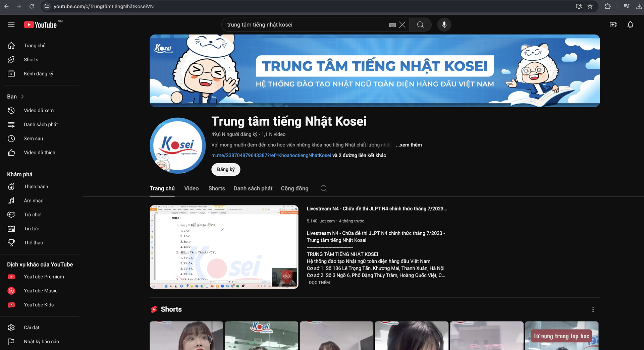644x350 pixels.
Task: Open the on-screen keyboard icon in search
Action: 392,25
